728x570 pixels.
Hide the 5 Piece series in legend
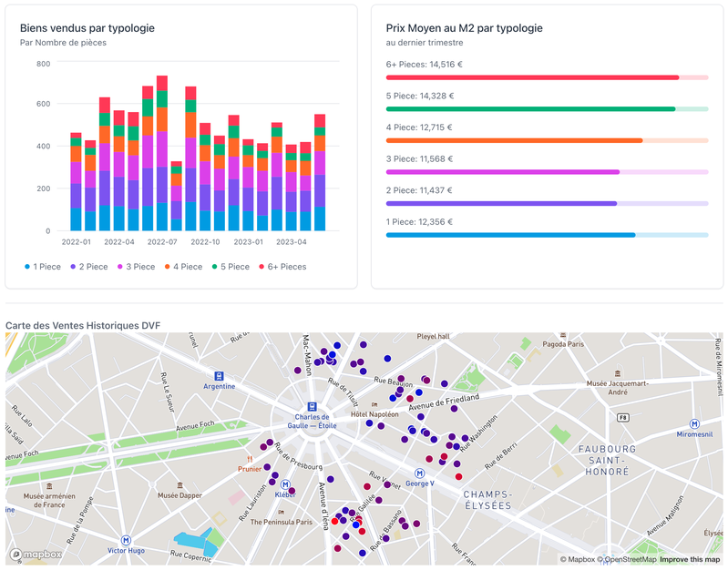(231, 267)
